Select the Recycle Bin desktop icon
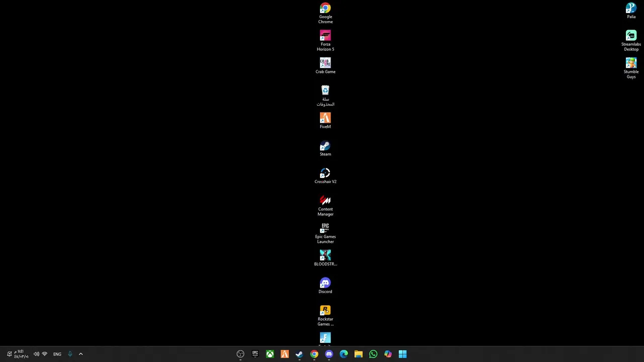This screenshot has width=644, height=362. (x=325, y=96)
